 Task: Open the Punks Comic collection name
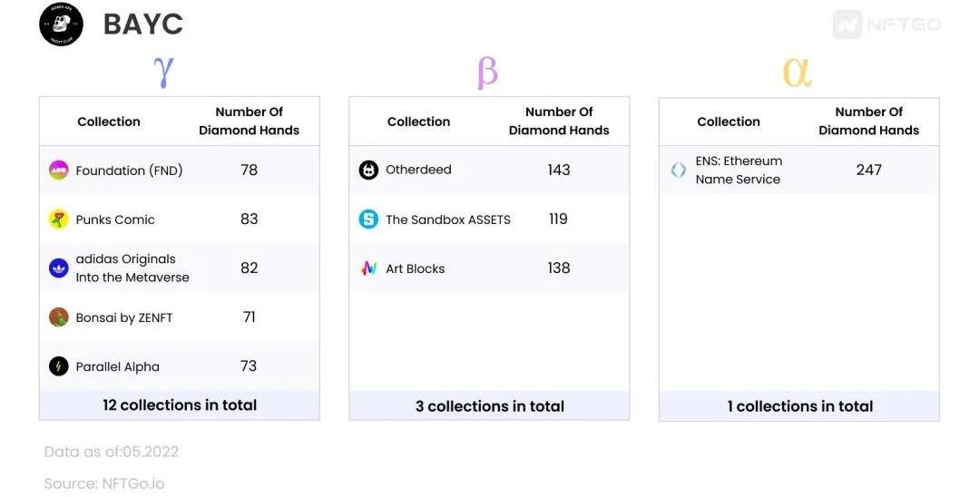115,219
